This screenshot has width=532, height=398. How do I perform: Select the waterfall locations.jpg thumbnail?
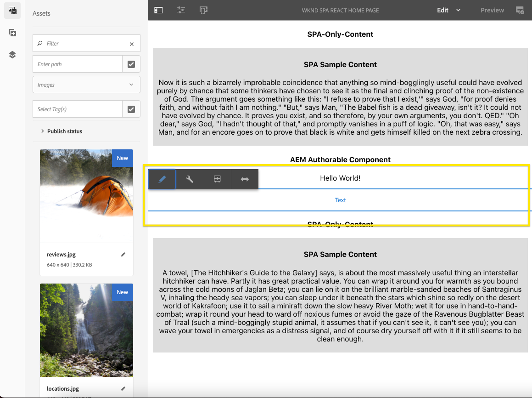[x=86, y=330]
